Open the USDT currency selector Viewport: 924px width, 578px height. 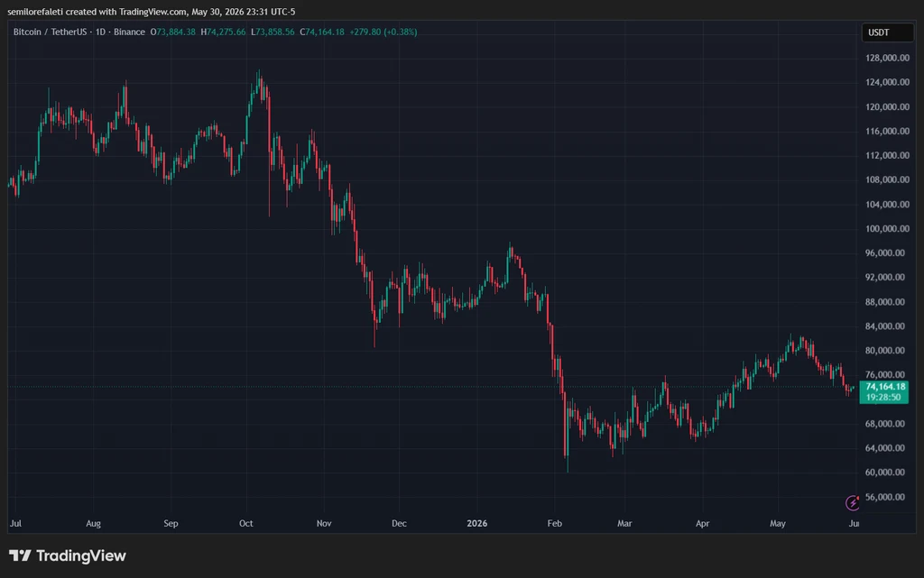pyautogui.click(x=888, y=32)
